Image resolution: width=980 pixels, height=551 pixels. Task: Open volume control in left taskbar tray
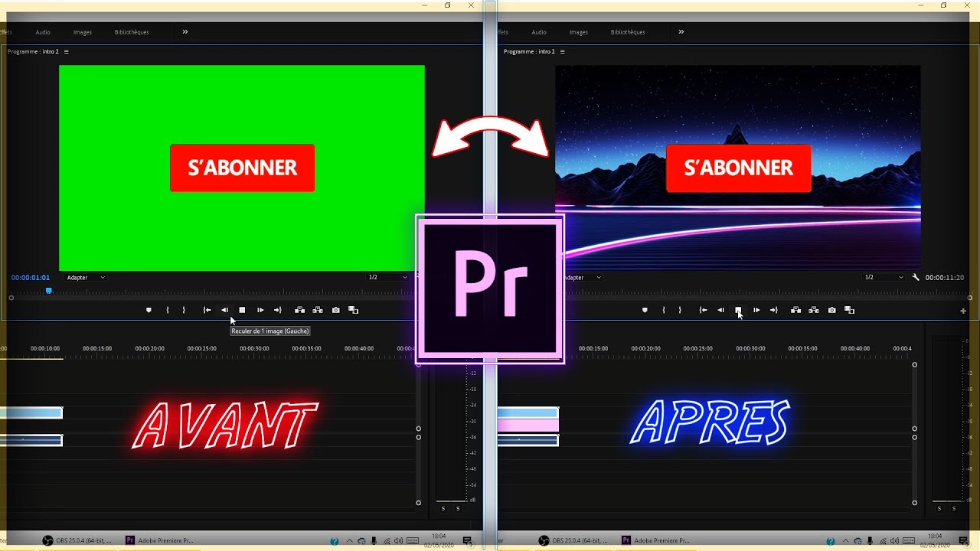[399, 541]
